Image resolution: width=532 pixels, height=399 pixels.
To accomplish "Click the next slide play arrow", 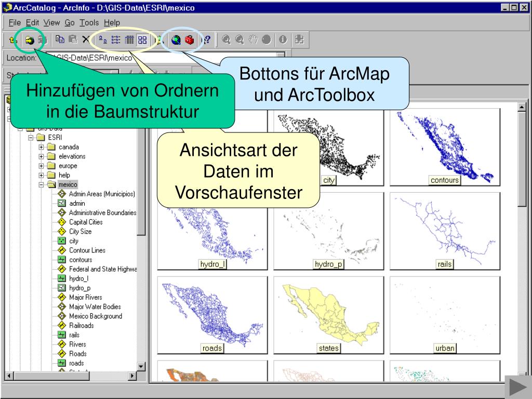I will (518, 387).
